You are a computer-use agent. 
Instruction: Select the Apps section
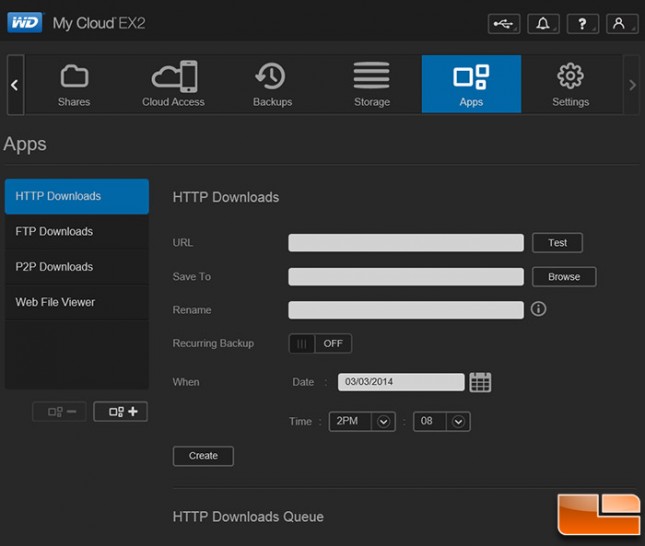(x=471, y=84)
